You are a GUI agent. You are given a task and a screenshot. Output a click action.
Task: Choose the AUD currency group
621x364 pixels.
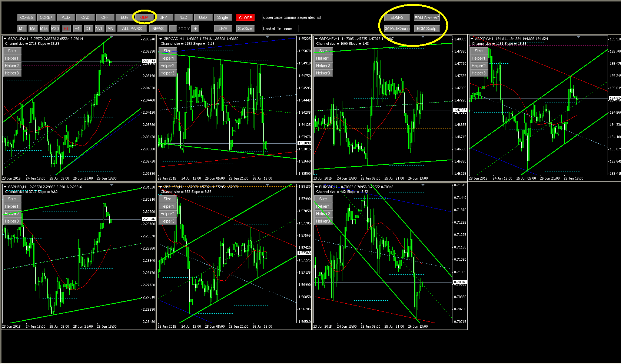66,17
